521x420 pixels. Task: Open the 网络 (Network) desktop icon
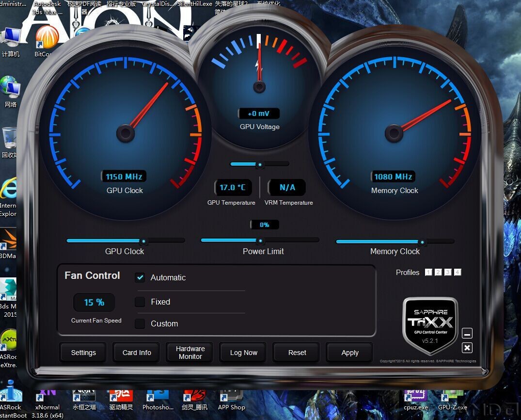(11, 92)
